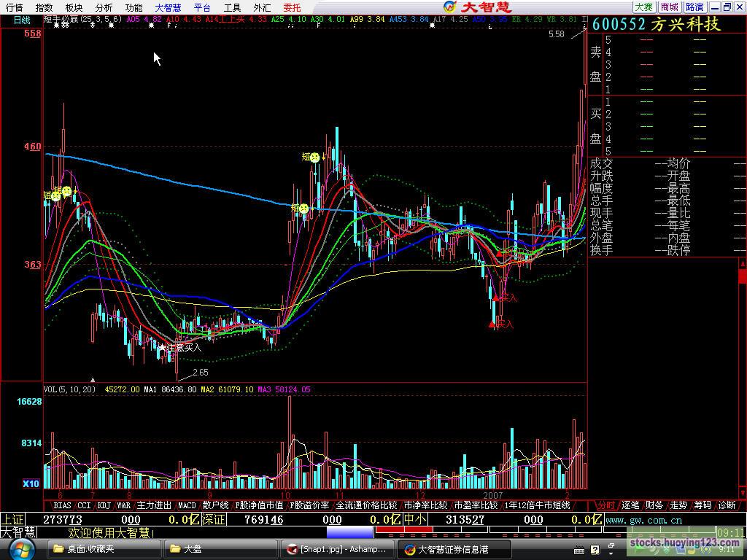Click the lowest red 买入 triangle marker

[492, 324]
